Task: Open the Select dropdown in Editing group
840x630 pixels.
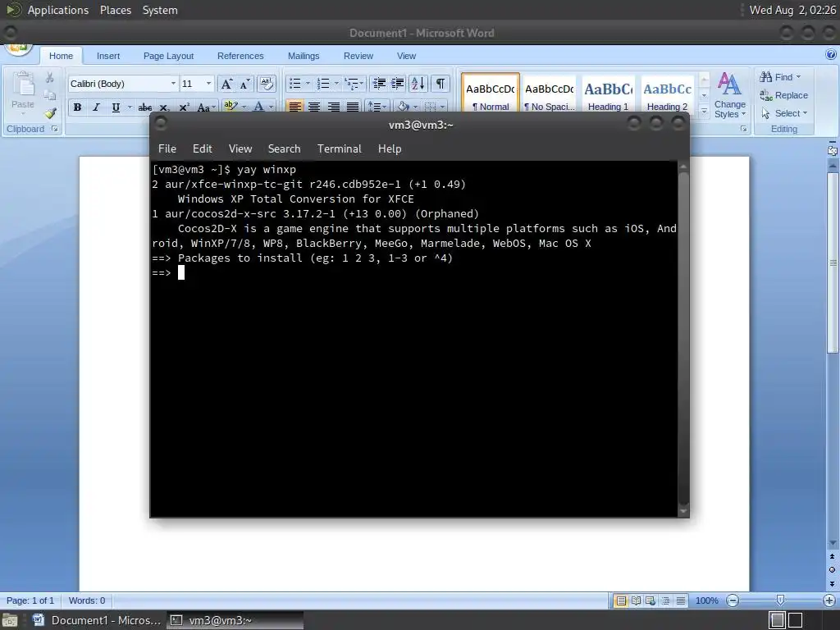Action: [x=784, y=113]
